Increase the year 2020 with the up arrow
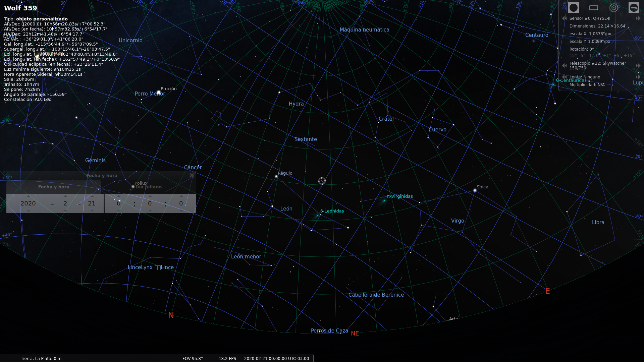644x362 pixels. point(29,196)
